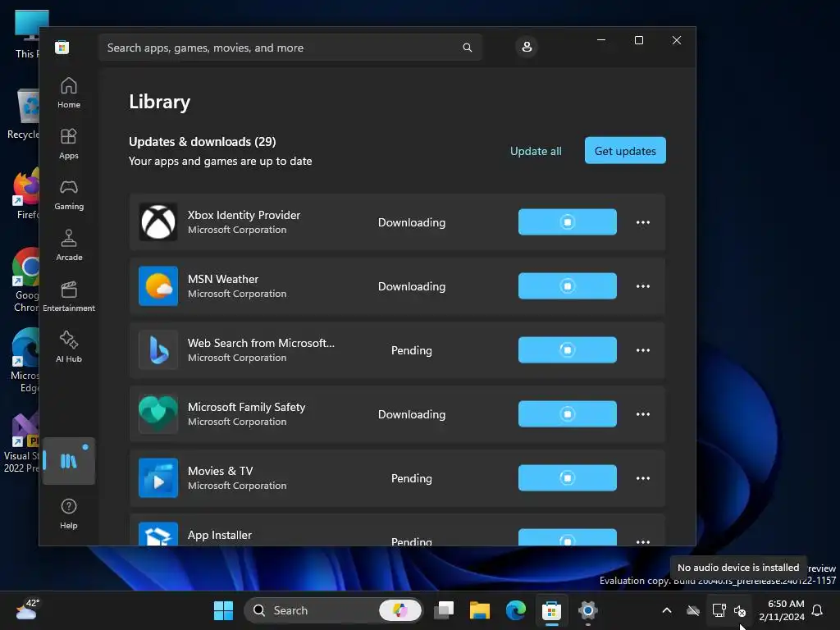Viewport: 840px width, 630px height.
Task: Open Help in Store sidebar
Action: [69, 514]
